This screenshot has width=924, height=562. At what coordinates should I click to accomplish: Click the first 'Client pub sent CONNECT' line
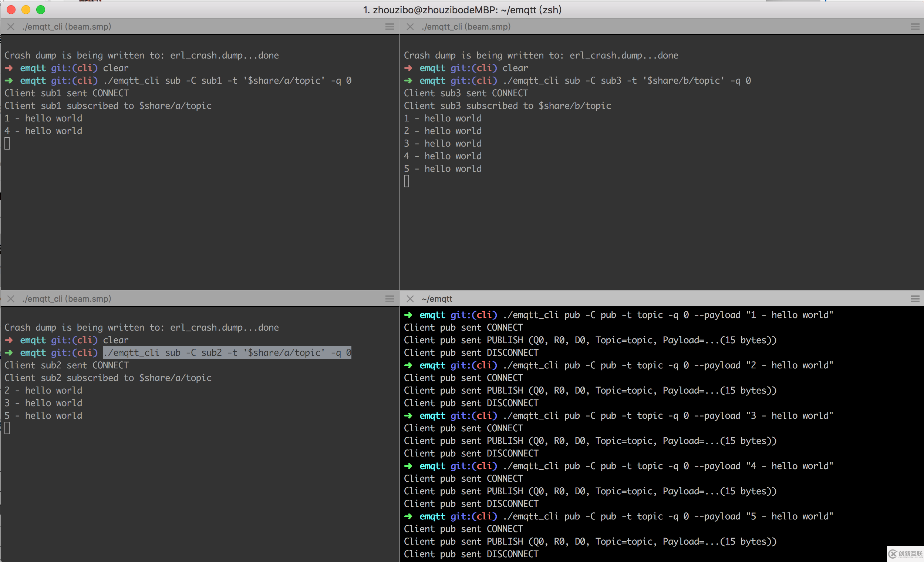(x=463, y=328)
